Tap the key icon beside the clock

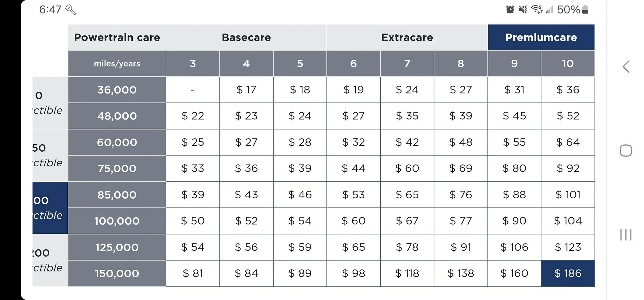[71, 10]
